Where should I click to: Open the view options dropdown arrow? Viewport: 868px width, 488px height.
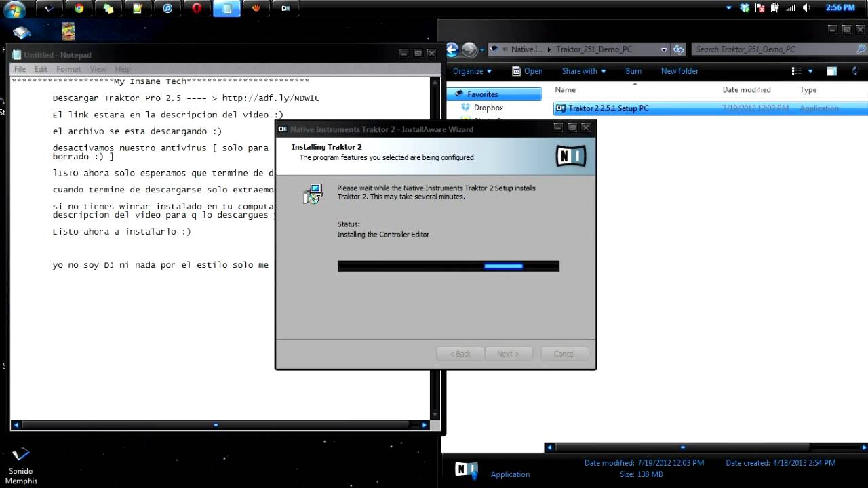(810, 71)
